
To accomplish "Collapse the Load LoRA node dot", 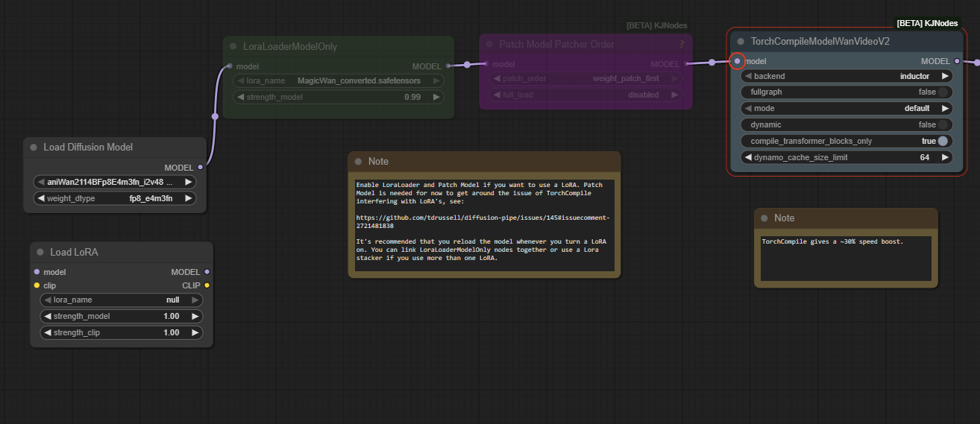I will (x=40, y=252).
